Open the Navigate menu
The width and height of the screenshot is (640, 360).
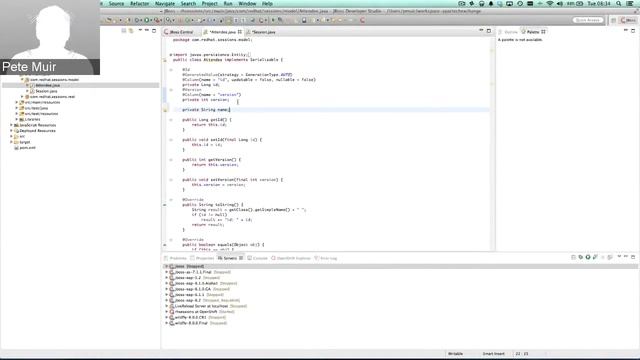[165, 3]
